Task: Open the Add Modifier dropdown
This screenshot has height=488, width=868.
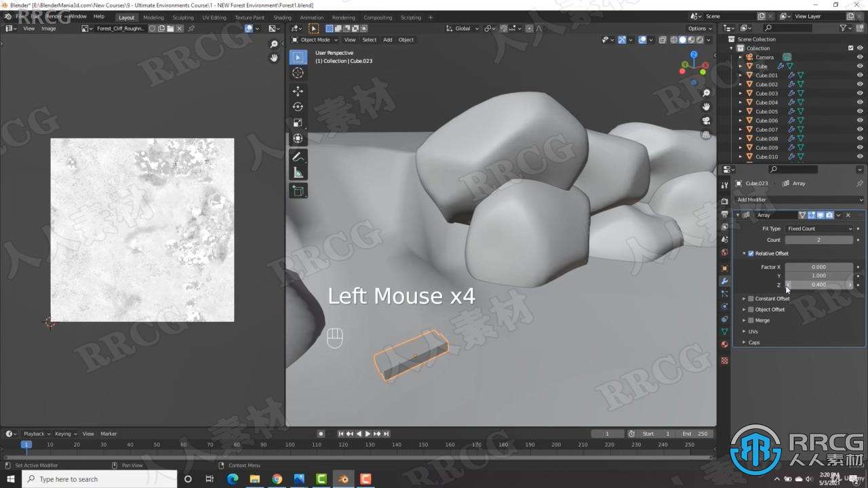Action: [x=799, y=200]
